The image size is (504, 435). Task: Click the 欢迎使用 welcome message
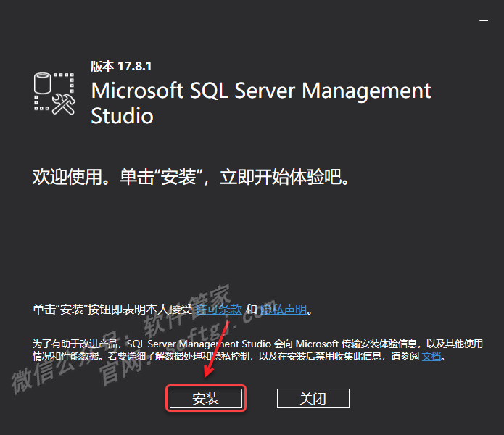click(191, 177)
